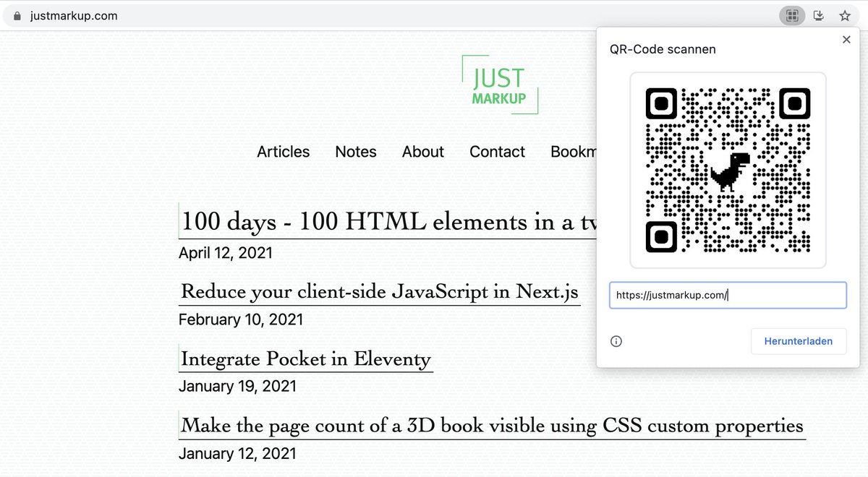
Task: Click the QR-Code scannen popup title
Action: tap(663, 50)
